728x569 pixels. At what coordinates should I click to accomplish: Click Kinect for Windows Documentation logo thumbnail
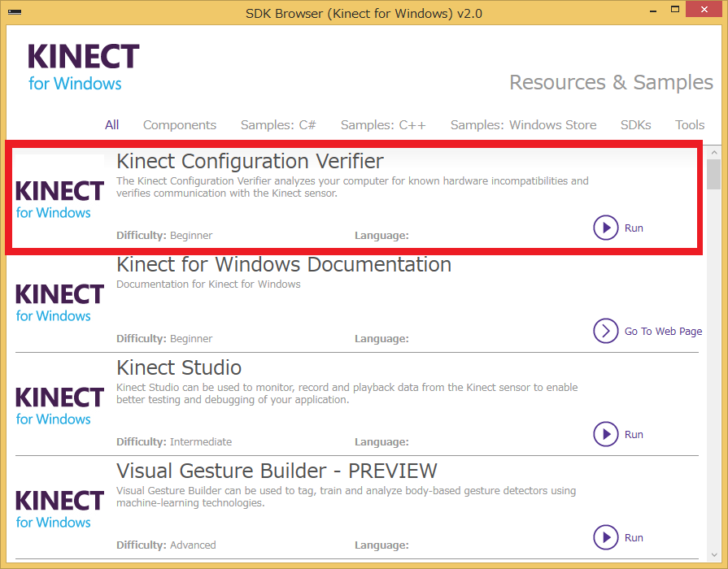click(59, 302)
